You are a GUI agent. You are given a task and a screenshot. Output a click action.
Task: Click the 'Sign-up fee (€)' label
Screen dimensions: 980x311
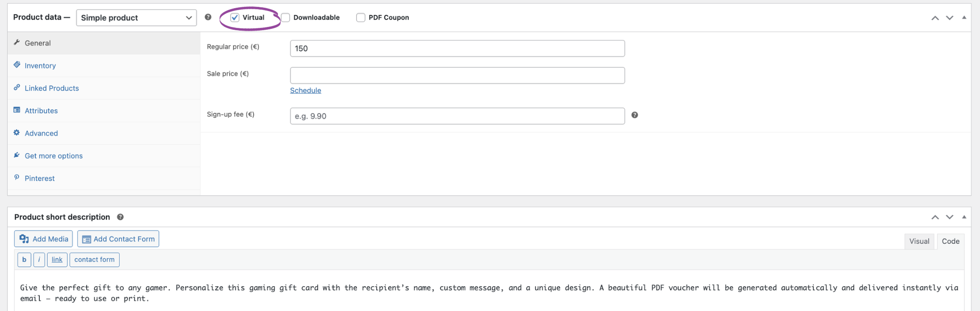click(231, 114)
